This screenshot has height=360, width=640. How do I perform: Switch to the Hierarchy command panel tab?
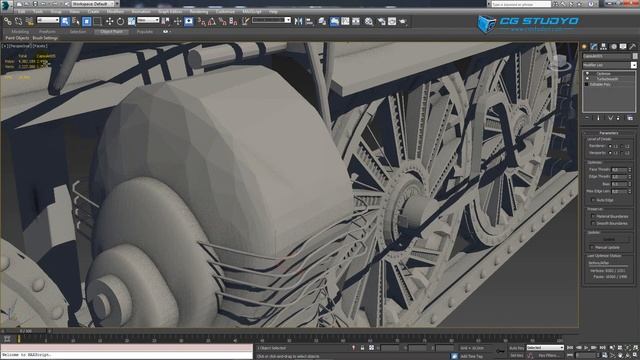click(603, 47)
